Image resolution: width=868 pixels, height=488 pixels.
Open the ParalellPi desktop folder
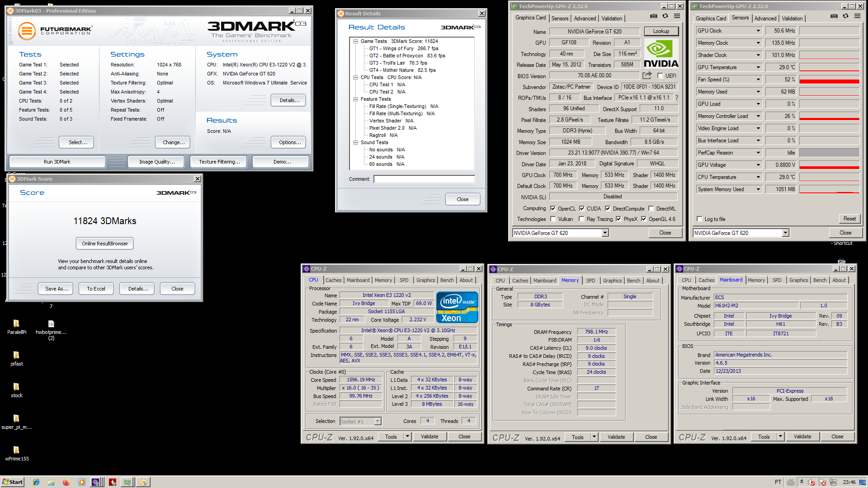[x=16, y=327]
